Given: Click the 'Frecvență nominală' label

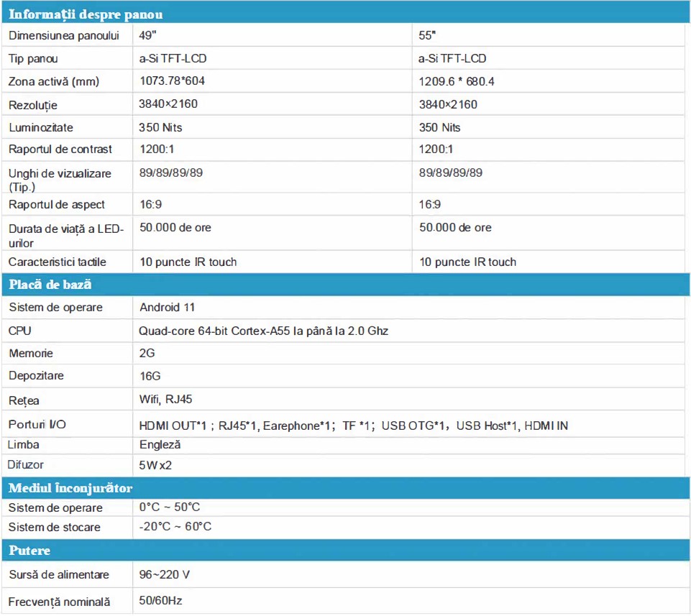Looking at the screenshot, I should click(60, 602).
